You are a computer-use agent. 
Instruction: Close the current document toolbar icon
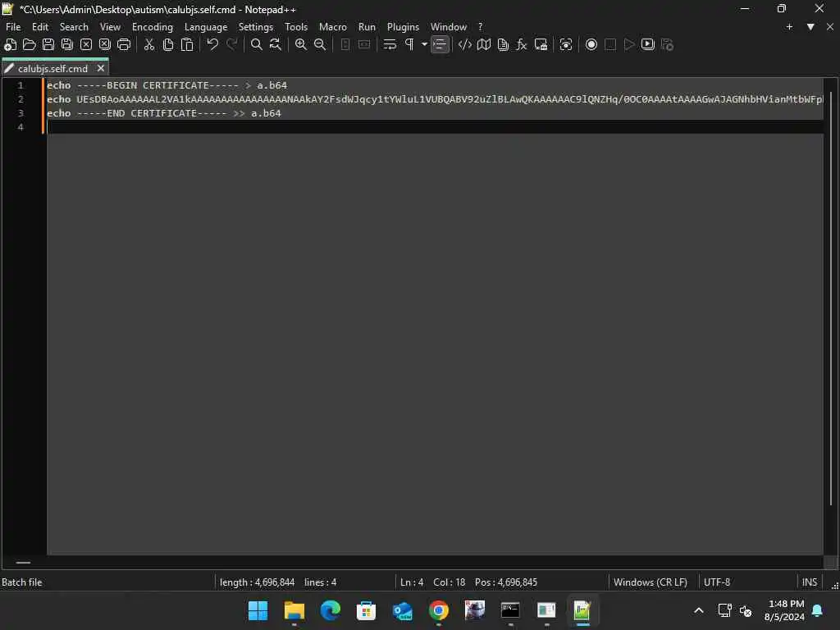tap(85, 44)
